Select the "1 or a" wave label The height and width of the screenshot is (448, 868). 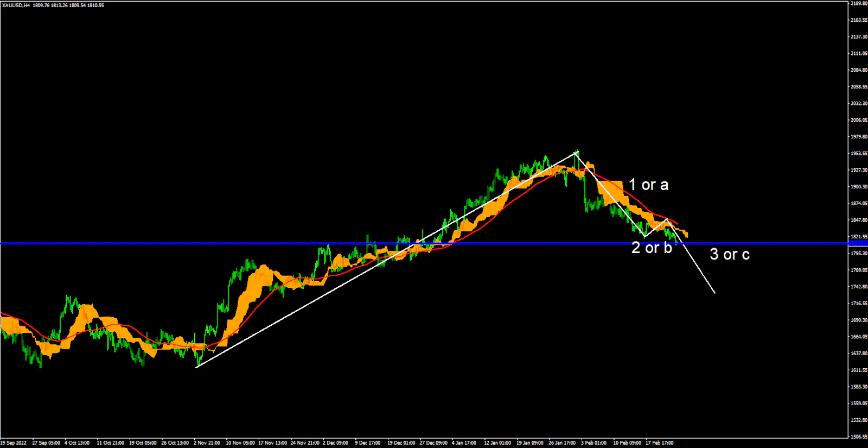648,185
